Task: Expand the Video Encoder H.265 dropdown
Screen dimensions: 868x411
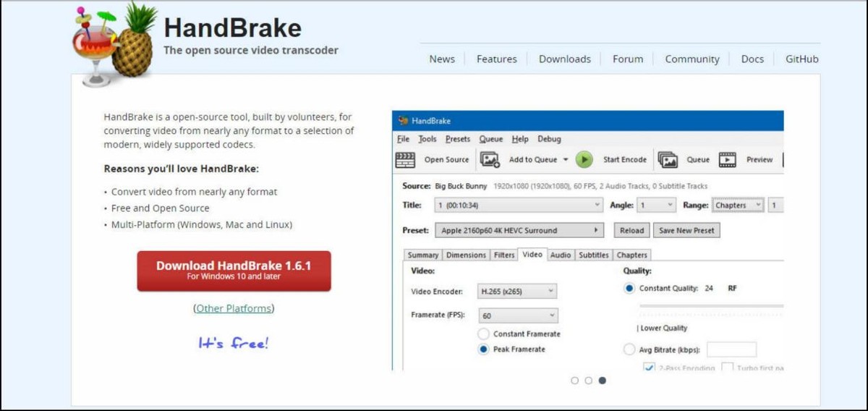Action: click(517, 292)
